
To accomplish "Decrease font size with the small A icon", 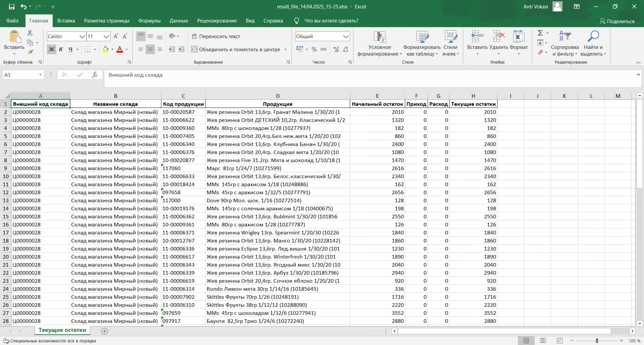I will point(125,36).
